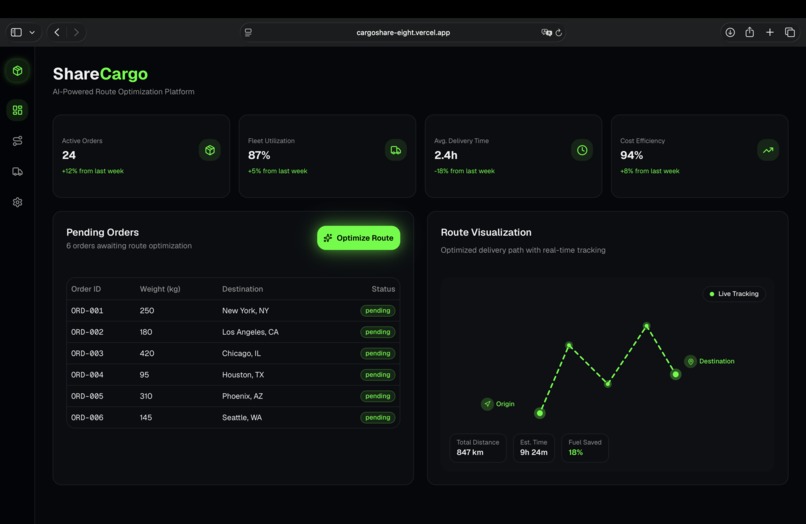The height and width of the screenshot is (524, 806).
Task: Click the origin point on route chart
Action: point(539,413)
